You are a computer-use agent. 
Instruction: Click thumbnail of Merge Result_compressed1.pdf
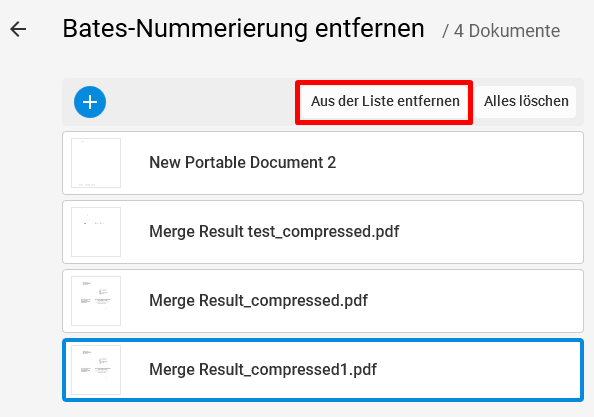coord(96,370)
